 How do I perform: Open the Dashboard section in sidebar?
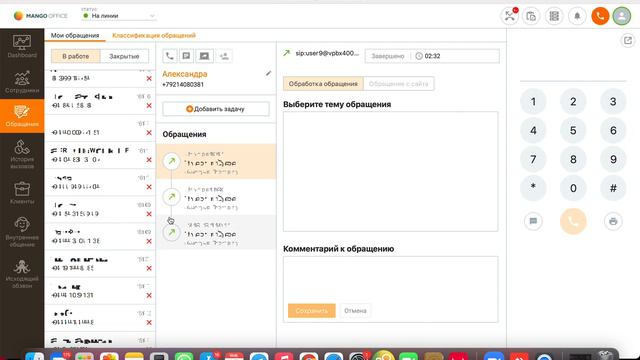click(x=22, y=46)
